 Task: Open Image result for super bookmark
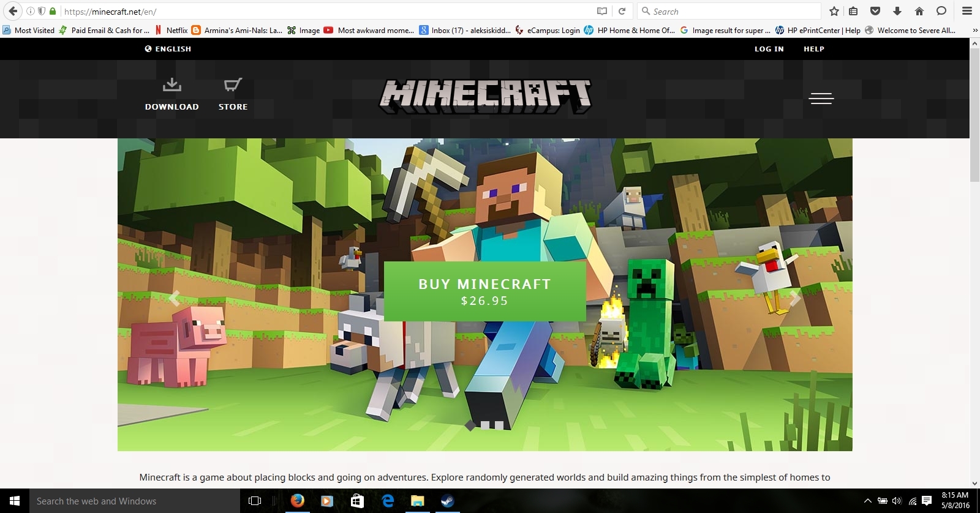[x=725, y=30]
